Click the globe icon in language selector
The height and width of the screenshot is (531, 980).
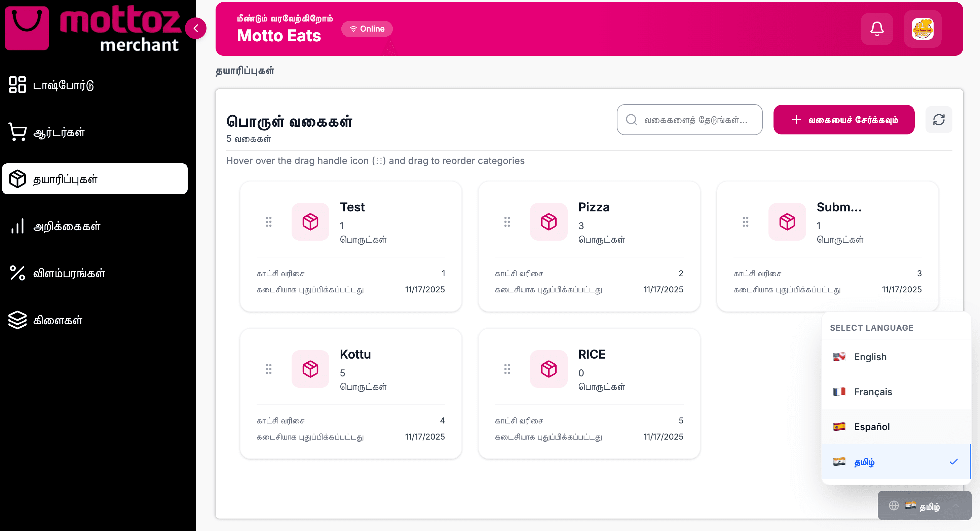tap(894, 505)
